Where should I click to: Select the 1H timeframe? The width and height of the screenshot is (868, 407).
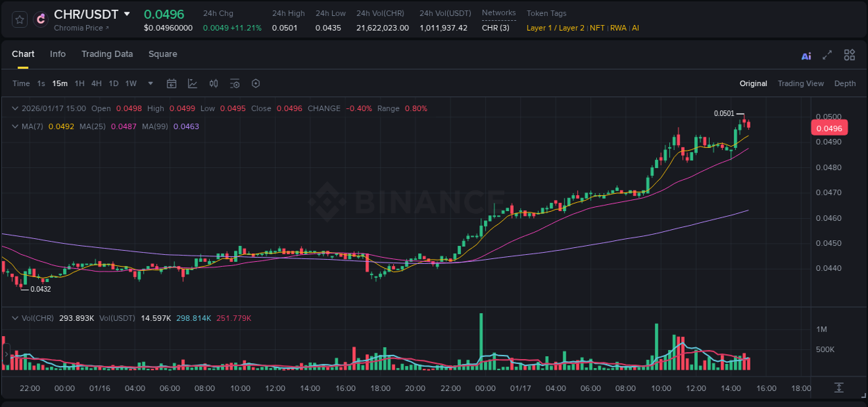(x=81, y=83)
